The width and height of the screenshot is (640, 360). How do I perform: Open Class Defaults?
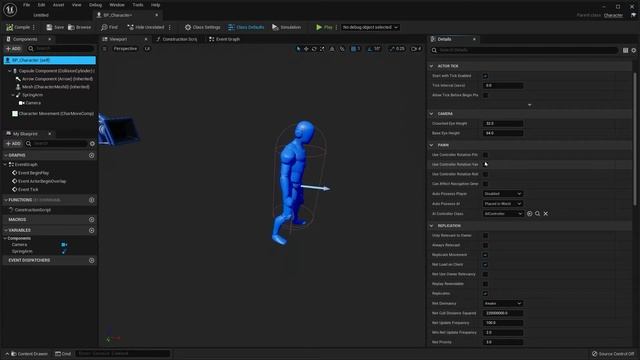246,27
